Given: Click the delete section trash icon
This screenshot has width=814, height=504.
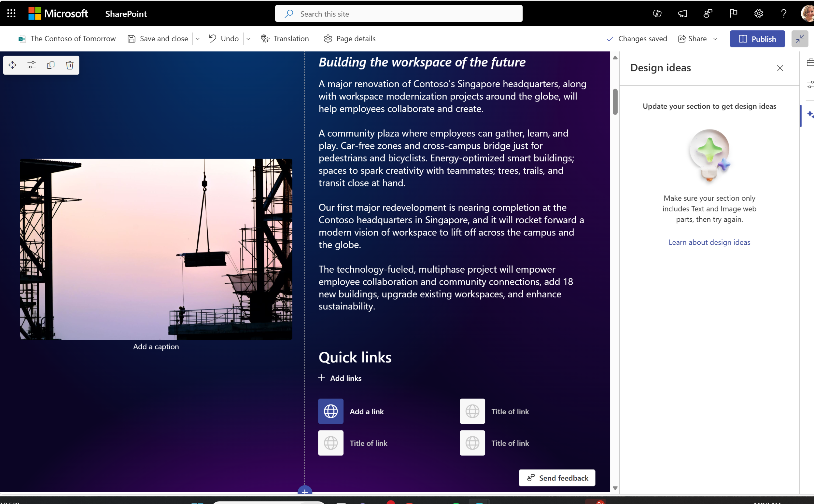Looking at the screenshot, I should tap(70, 64).
